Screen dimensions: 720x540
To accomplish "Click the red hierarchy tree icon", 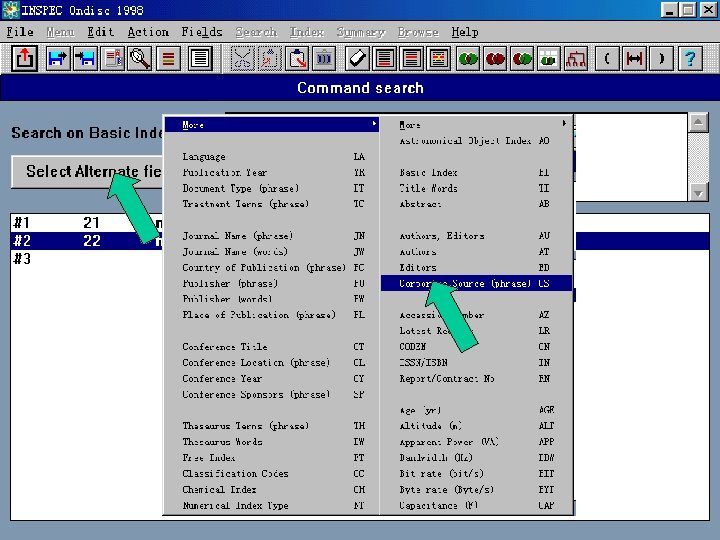I will pos(576,58).
